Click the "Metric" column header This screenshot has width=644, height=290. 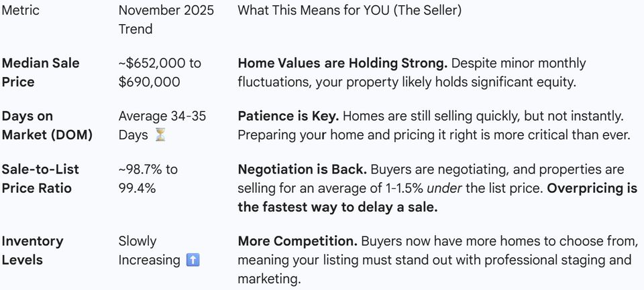[x=21, y=11]
